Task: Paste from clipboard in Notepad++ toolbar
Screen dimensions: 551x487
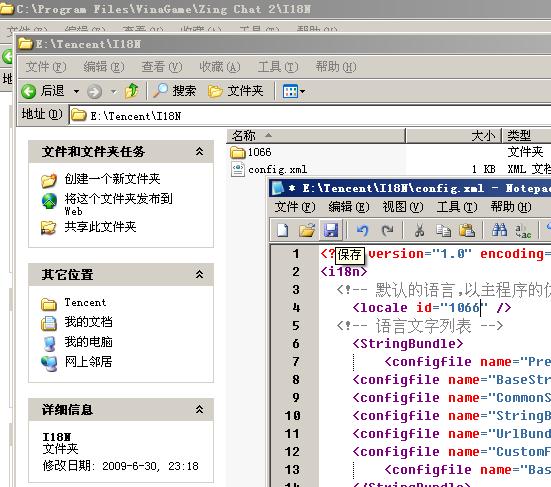Action: [467, 230]
